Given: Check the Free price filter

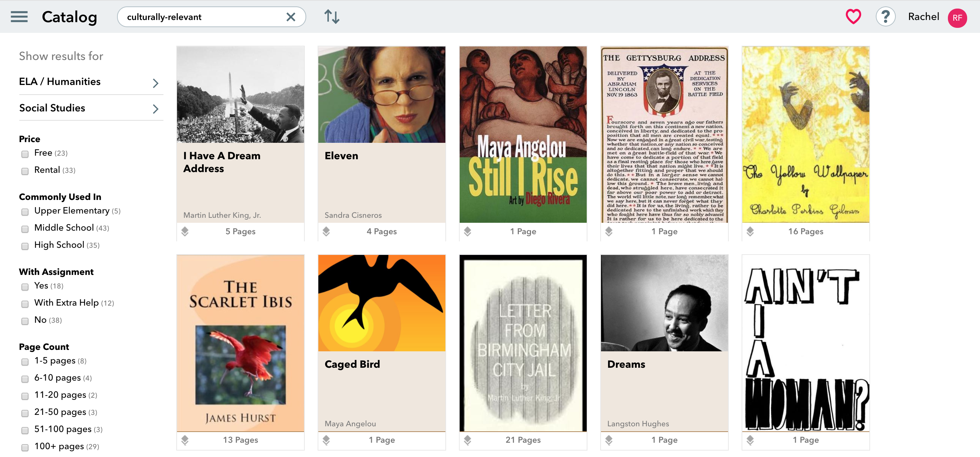Looking at the screenshot, I should point(25,154).
